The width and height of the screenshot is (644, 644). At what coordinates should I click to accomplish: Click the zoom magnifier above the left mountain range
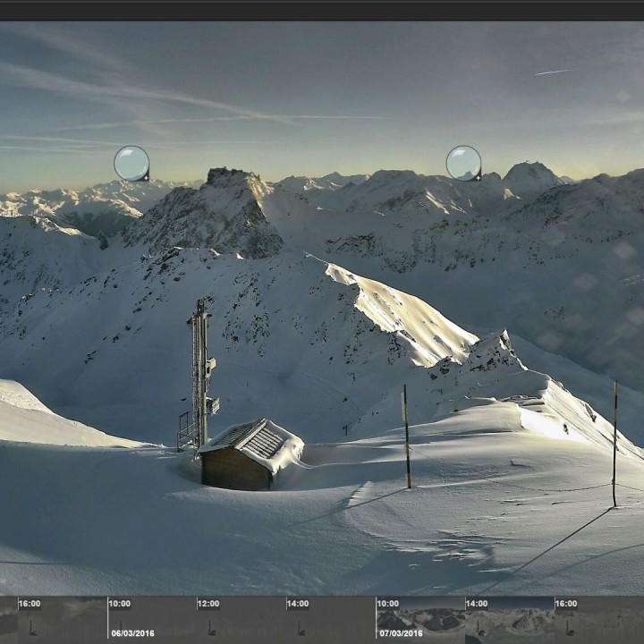(131, 163)
